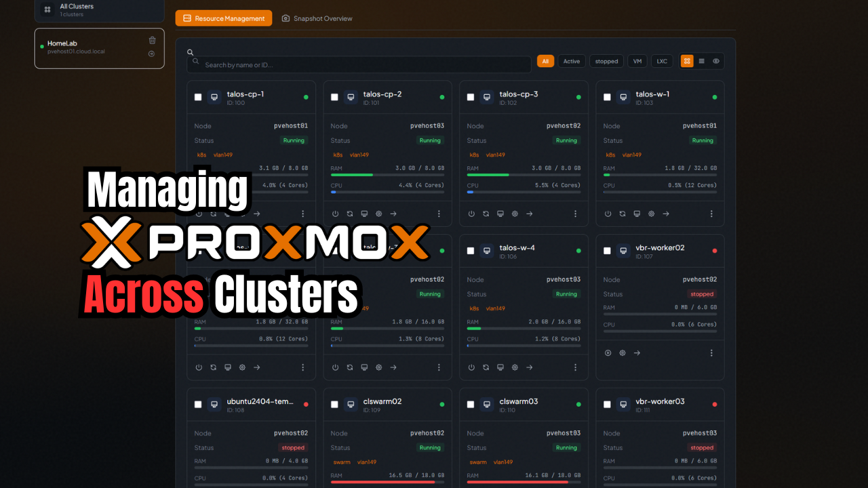The height and width of the screenshot is (488, 868).
Task: Select the checkbox on talos-cp-1
Action: tap(198, 97)
